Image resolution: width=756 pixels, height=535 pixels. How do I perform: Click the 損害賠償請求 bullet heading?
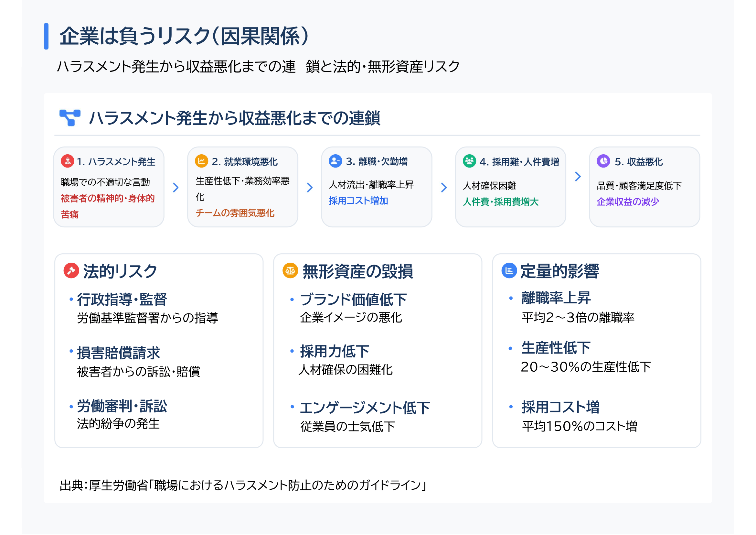(119, 353)
